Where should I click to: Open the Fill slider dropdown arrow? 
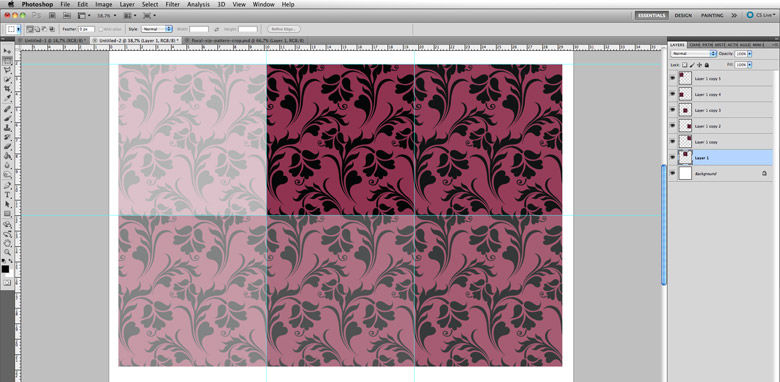750,65
